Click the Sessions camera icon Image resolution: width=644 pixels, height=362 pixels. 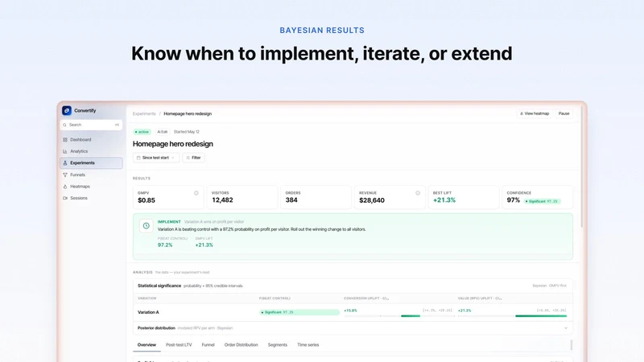(65, 198)
